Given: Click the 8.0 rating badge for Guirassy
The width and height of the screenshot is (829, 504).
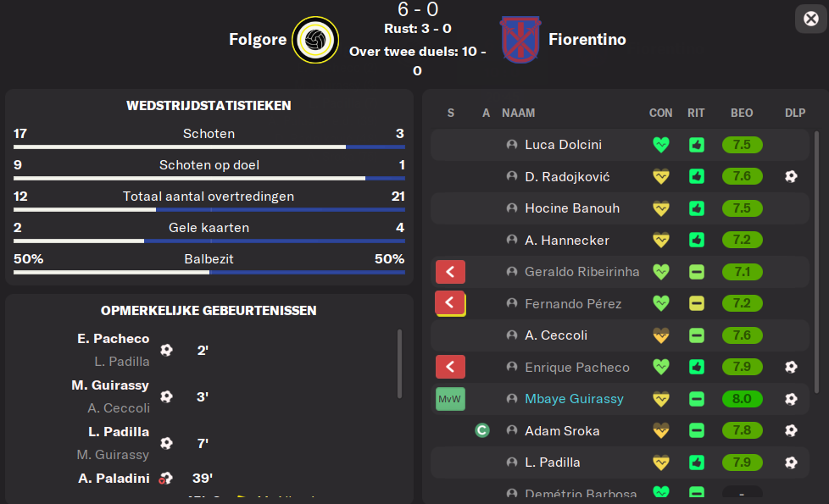Looking at the screenshot, I should coord(743,399).
